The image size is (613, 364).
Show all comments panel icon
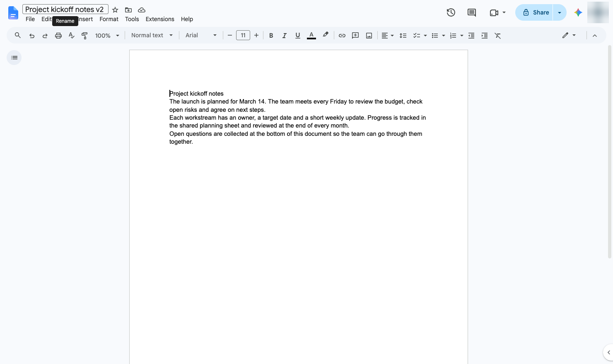point(472,12)
